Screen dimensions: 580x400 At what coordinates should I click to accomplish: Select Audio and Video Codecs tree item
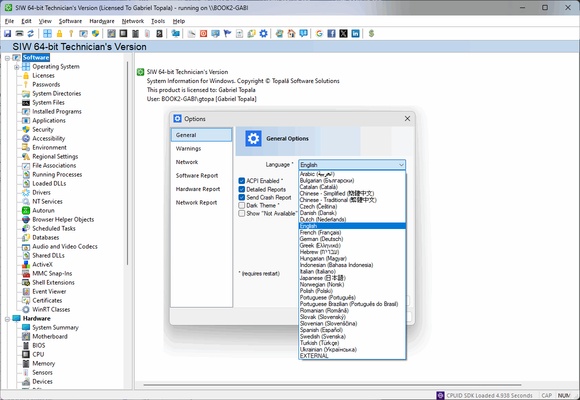[65, 246]
